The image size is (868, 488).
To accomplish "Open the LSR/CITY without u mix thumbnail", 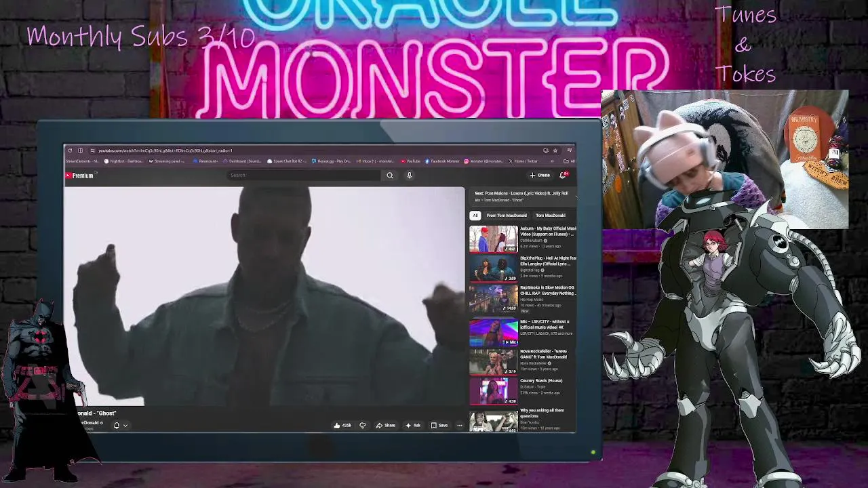I will coord(493,332).
